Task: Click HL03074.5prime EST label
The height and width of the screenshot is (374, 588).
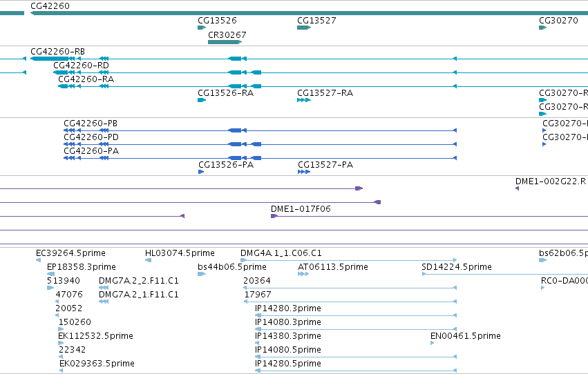Action: point(180,253)
